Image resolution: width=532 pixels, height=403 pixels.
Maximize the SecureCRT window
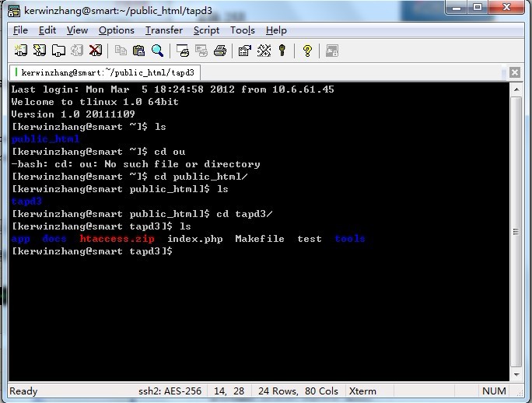(x=478, y=7)
